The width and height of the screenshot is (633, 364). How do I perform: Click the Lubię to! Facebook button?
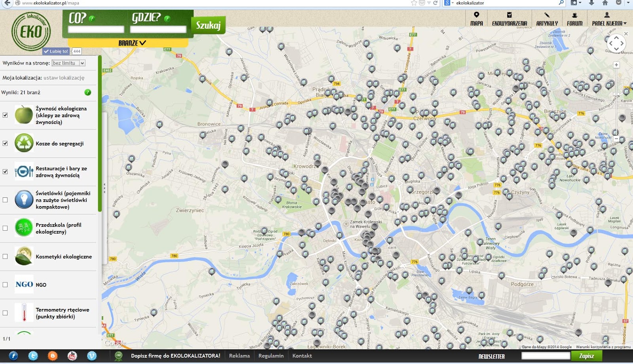[x=56, y=51]
